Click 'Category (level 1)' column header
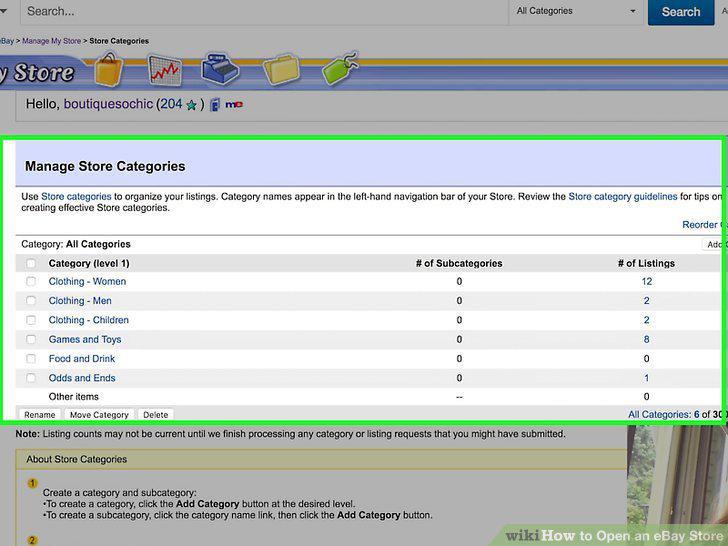Image resolution: width=728 pixels, height=546 pixels. 89,263
